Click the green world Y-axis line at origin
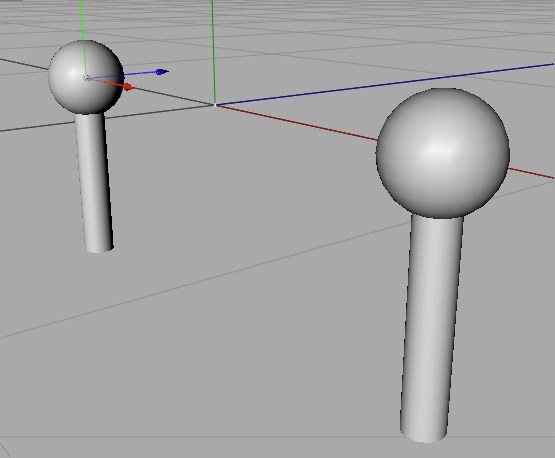555x458 pixels. point(213,52)
